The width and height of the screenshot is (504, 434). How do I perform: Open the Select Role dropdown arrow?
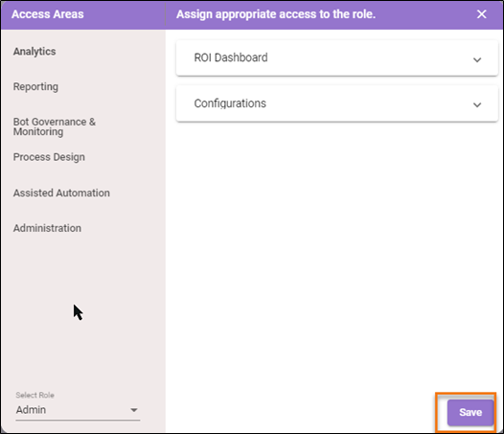point(134,410)
